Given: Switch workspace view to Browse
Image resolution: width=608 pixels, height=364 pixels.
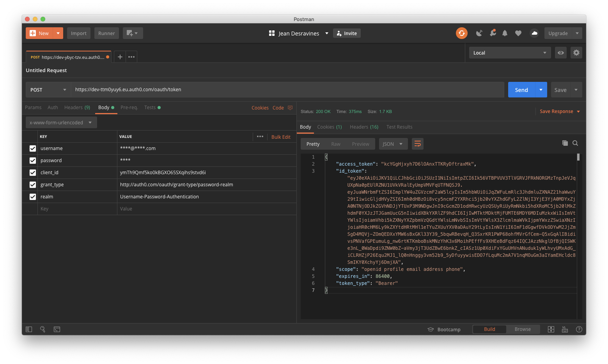Looking at the screenshot, I should pos(523,329).
